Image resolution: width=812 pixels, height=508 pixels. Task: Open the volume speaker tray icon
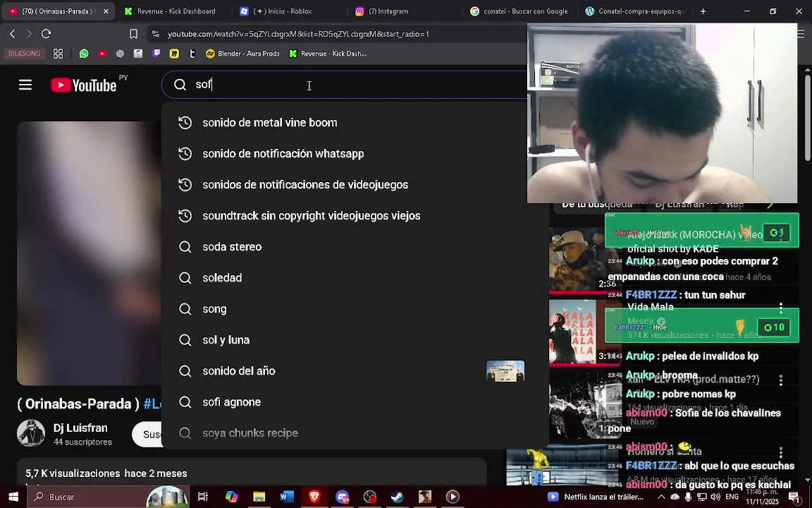[x=715, y=497]
